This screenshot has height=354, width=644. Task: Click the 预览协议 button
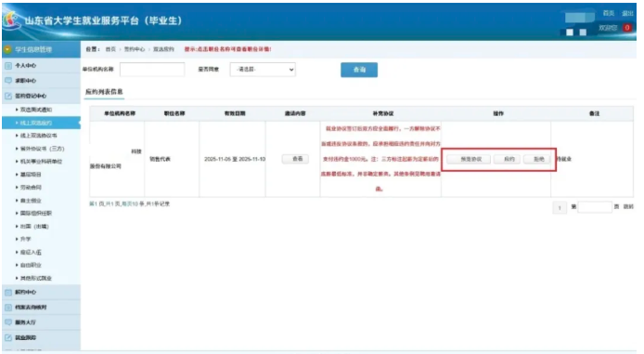[x=469, y=159]
